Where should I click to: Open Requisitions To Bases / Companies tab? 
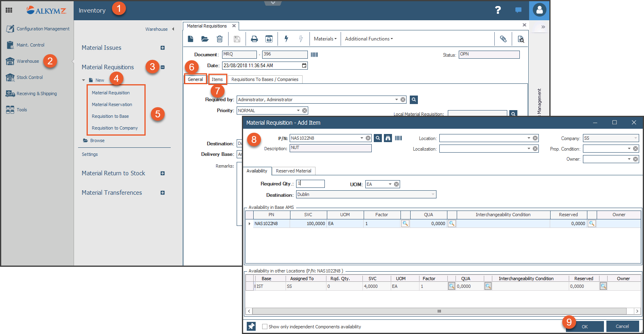(265, 79)
